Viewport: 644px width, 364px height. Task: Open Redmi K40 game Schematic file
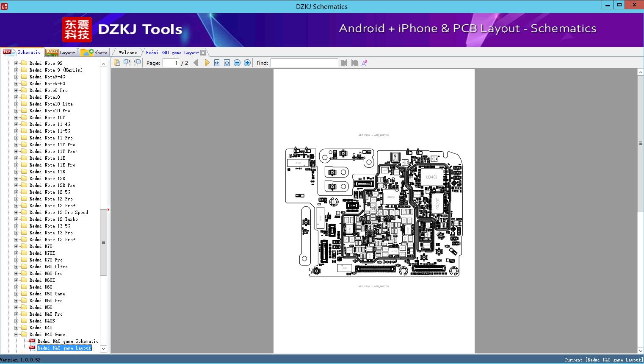(68, 341)
